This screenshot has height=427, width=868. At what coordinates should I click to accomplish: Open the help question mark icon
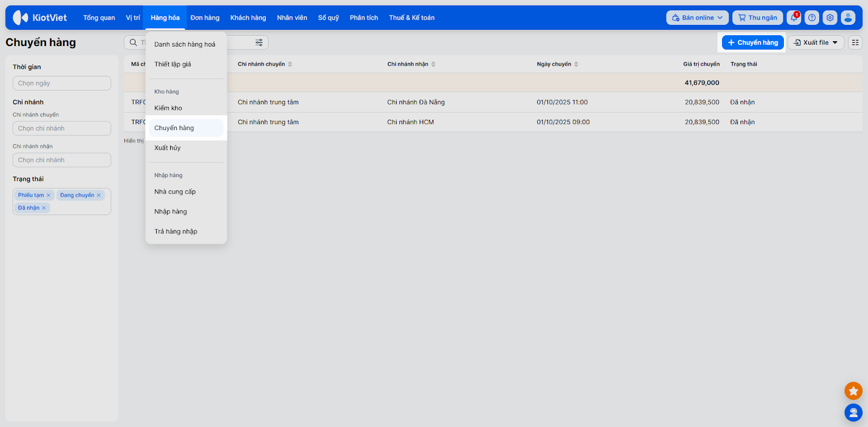point(812,18)
